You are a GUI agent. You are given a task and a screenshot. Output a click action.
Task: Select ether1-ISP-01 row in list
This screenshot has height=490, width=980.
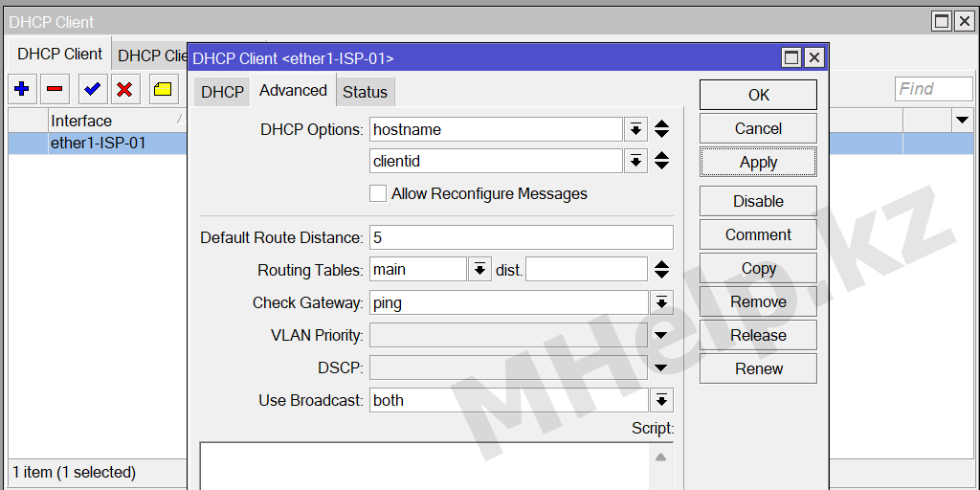click(98, 144)
